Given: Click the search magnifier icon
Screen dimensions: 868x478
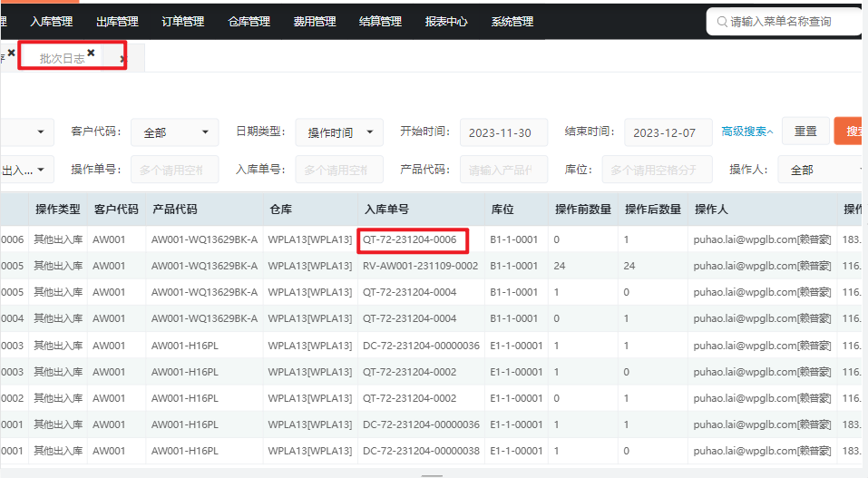Looking at the screenshot, I should click(722, 22).
